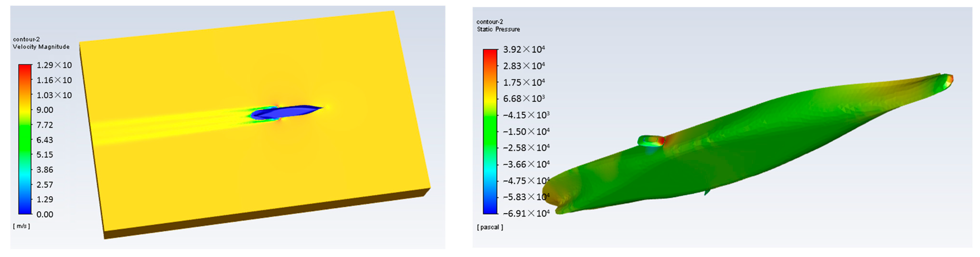
Task: Click the 0.00 velocity legend value
Action: [x=45, y=214]
